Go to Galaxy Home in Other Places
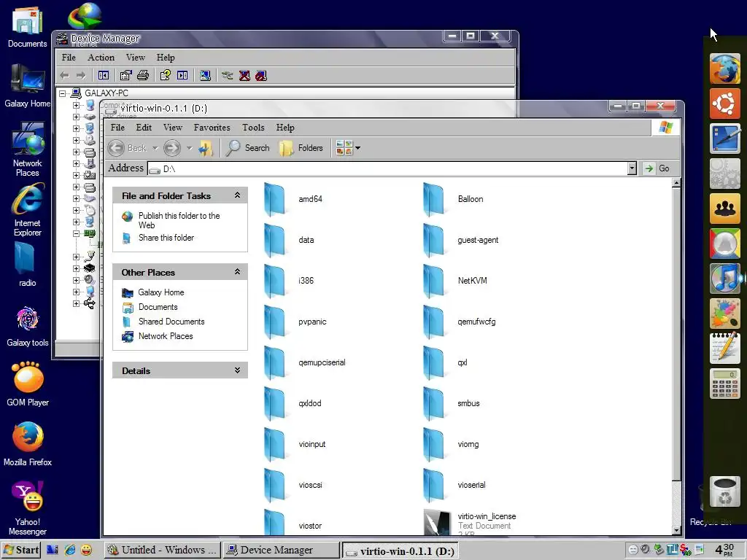Screen dimensions: 747x560 point(160,292)
